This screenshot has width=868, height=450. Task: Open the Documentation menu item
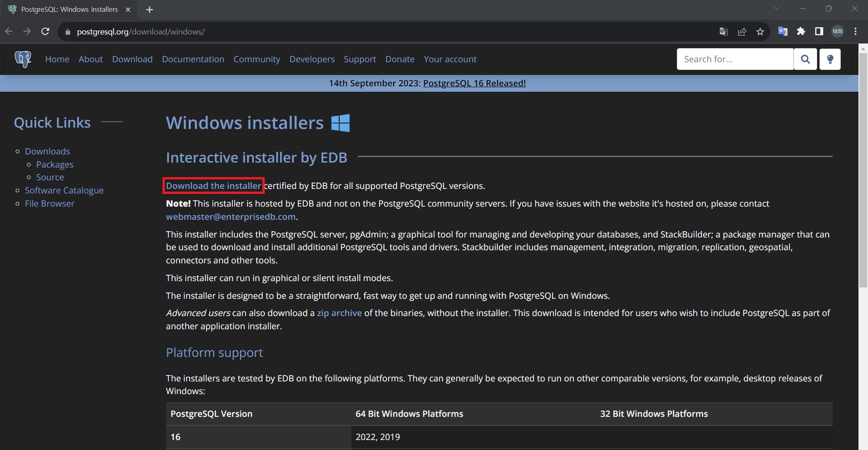(193, 59)
